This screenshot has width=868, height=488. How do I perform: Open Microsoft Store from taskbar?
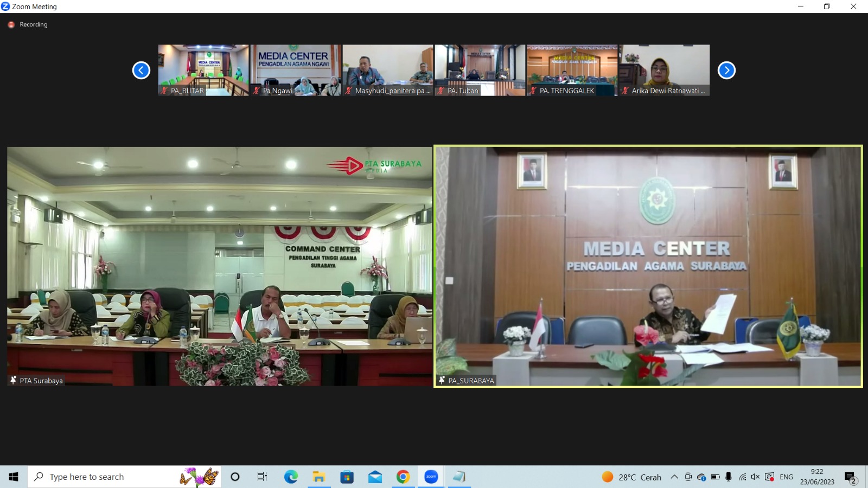[x=347, y=477]
